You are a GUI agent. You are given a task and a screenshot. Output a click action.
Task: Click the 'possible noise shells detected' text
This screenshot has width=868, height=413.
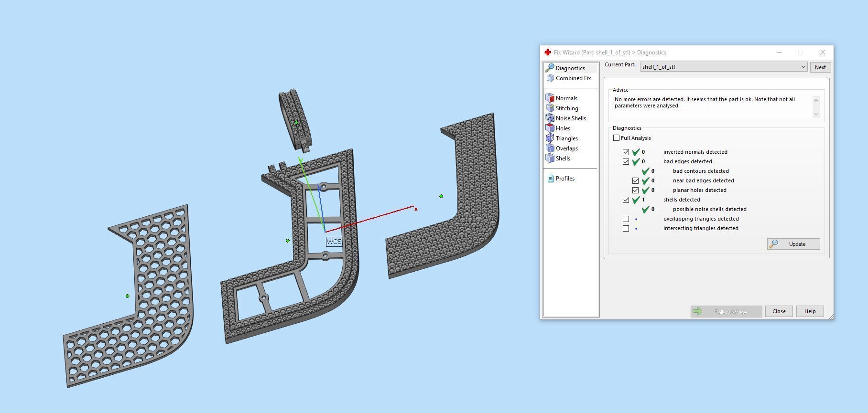tap(709, 209)
